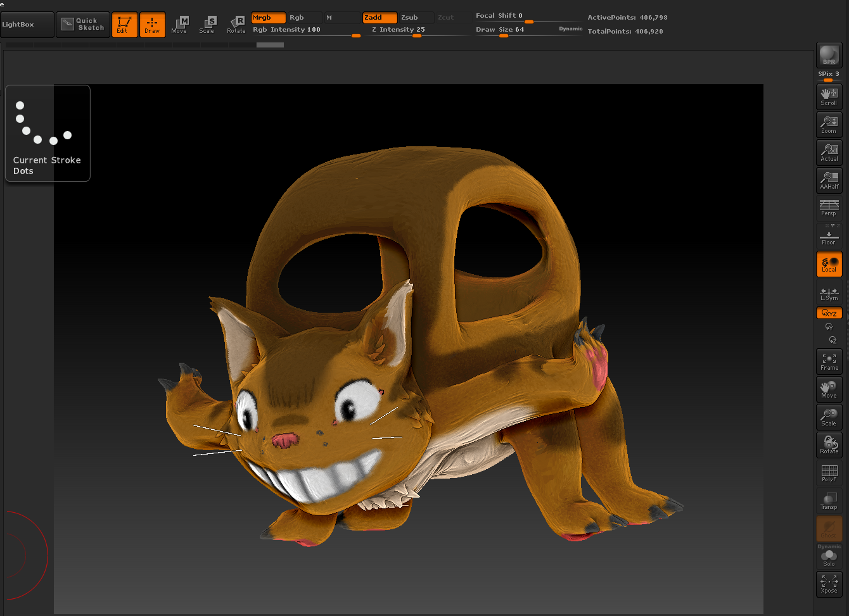Image resolution: width=849 pixels, height=616 pixels.
Task: Enable the M material-only mode
Action: (341, 18)
